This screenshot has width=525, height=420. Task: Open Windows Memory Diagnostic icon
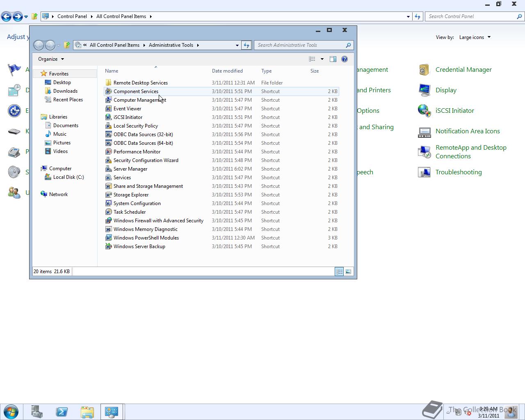click(x=108, y=229)
